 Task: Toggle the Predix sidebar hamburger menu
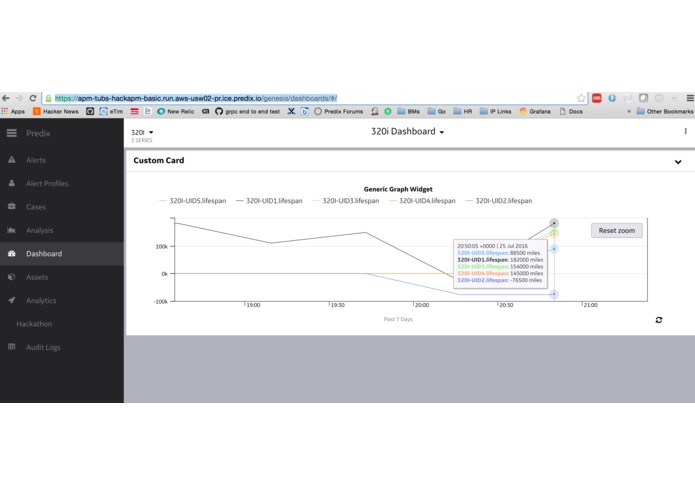(x=12, y=133)
